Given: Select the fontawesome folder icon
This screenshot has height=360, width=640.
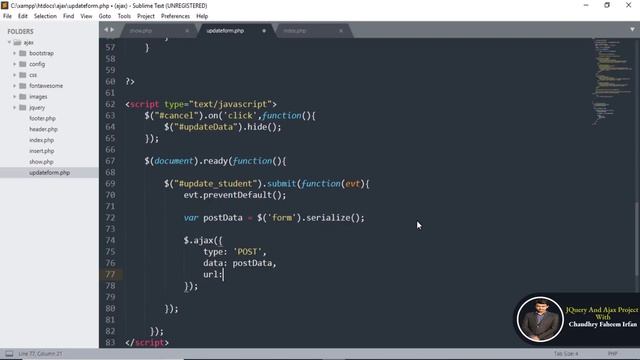Looking at the screenshot, I should (23, 86).
